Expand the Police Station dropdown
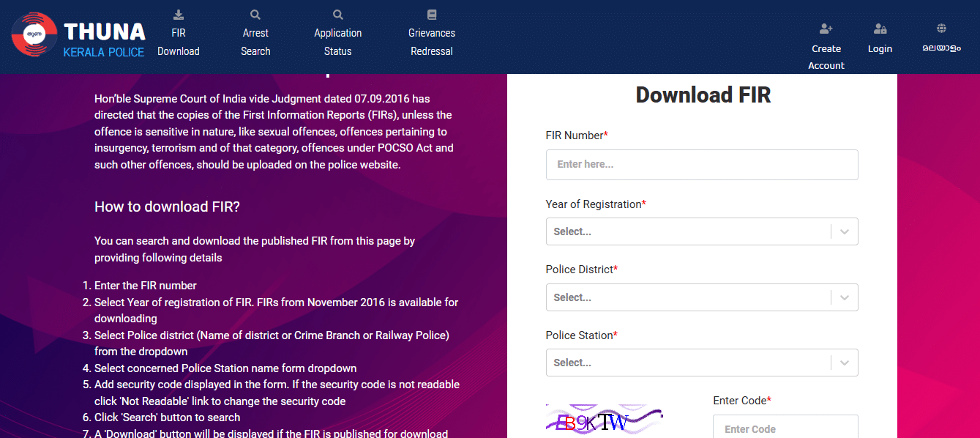The height and width of the screenshot is (438, 980). point(702,362)
